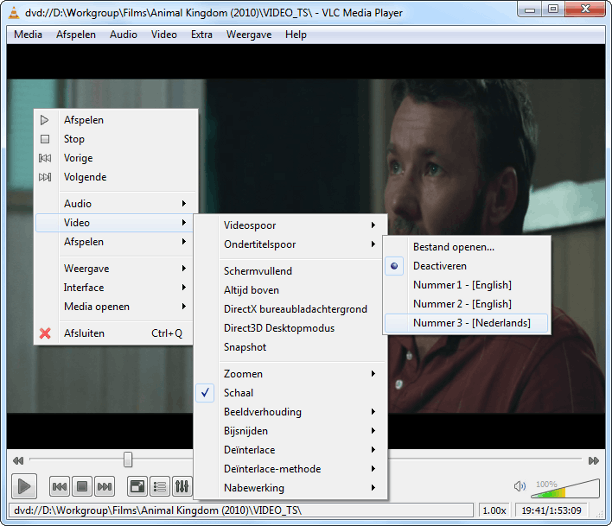This screenshot has height=526, width=612.
Task: Click the icon beside Vorige entry
Action: click(x=45, y=158)
